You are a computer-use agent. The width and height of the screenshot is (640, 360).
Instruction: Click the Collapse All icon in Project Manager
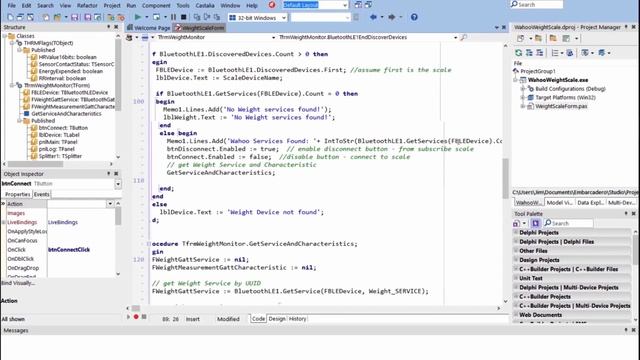tap(540, 53)
